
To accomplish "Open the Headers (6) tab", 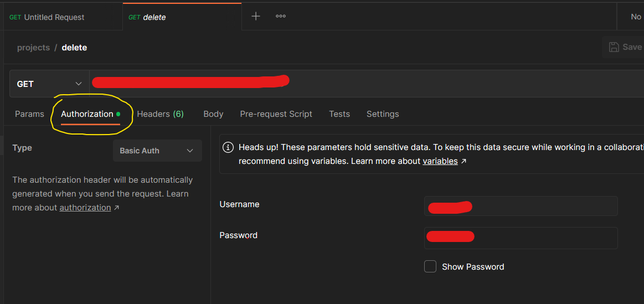I will (160, 114).
